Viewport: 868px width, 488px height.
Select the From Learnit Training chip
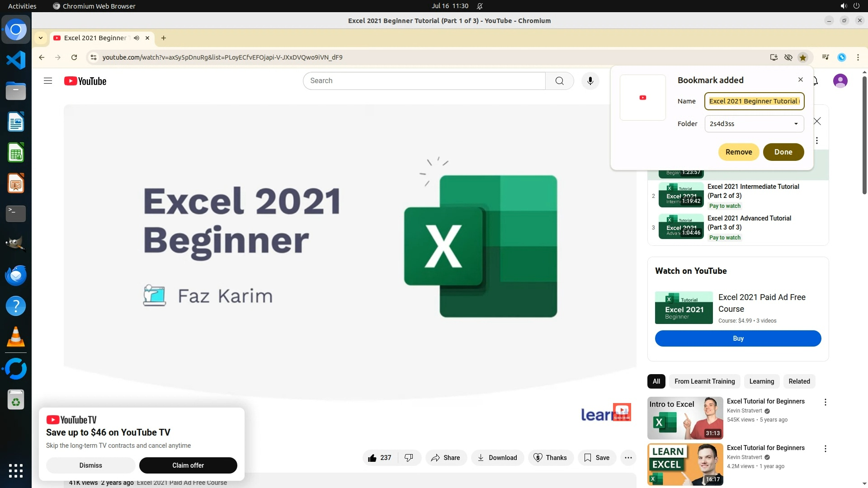coord(704,381)
